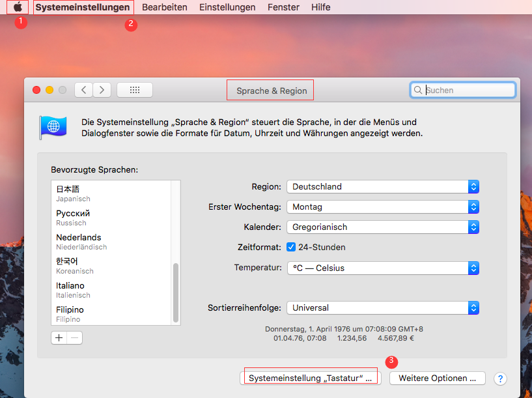Select Nederlands in the language list
This screenshot has height=398, width=532.
point(111,242)
